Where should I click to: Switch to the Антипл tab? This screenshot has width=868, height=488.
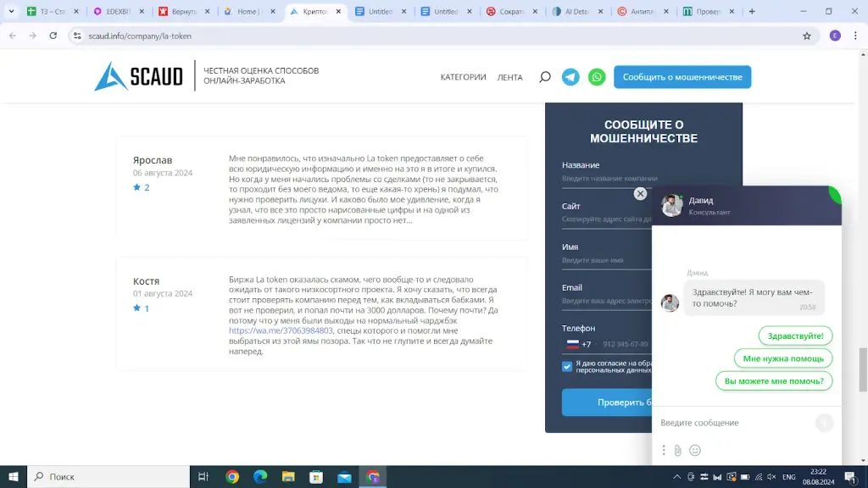pos(643,11)
